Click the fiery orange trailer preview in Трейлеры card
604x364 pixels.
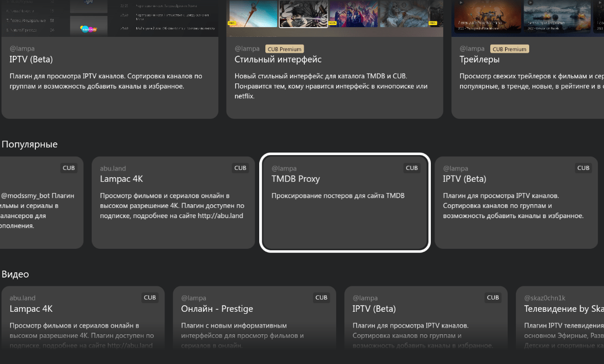[x=487, y=16]
